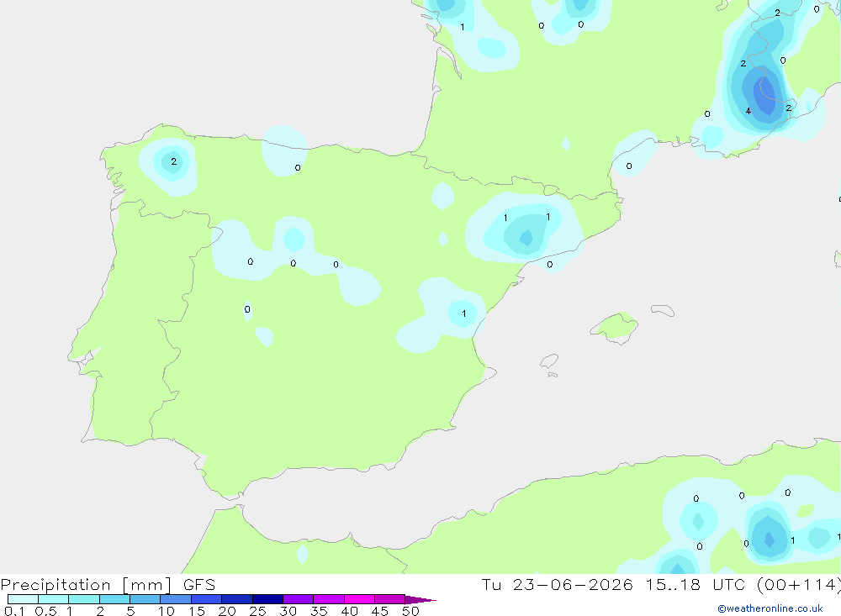The width and height of the screenshot is (841, 616).
Task: Click the lightest cyan swatch between 0.1 and 0.5
Action: [x=23, y=599]
